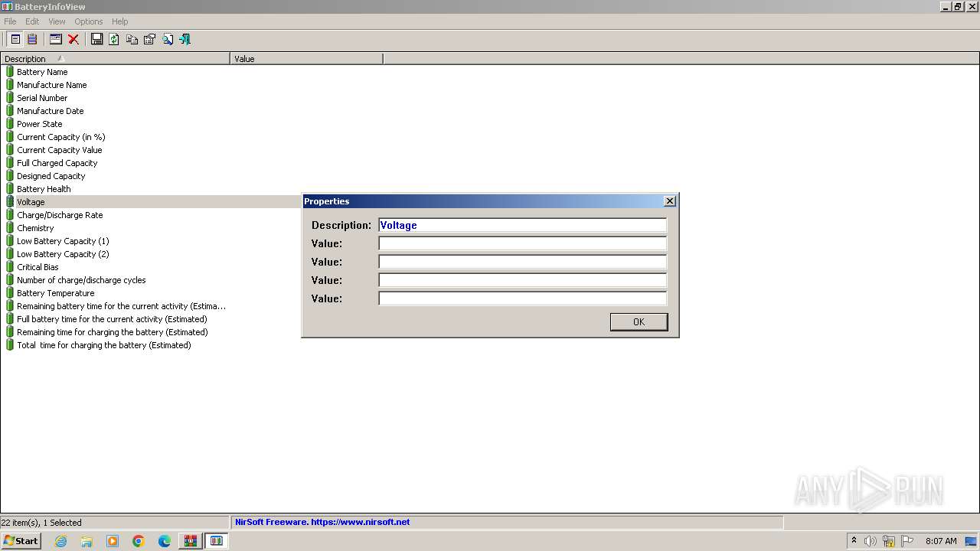The width and height of the screenshot is (980, 551).
Task: Open the Action Center flag tray icon
Action: click(907, 541)
